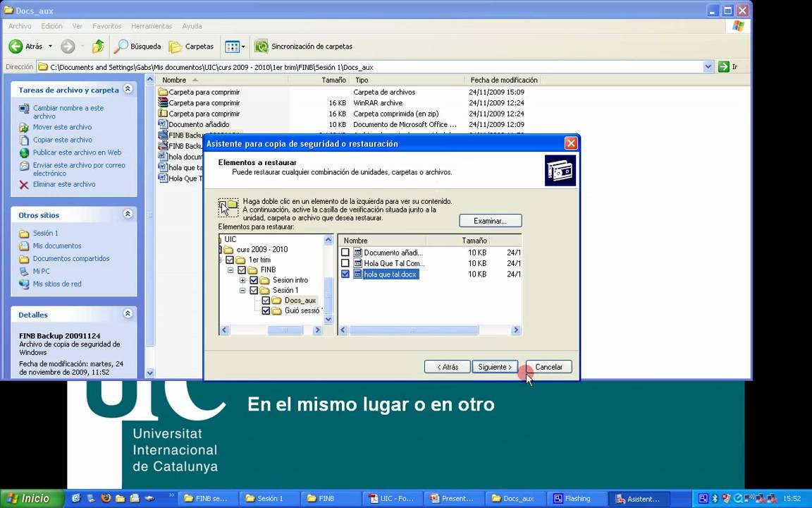Click the Examinar... button

491,221
